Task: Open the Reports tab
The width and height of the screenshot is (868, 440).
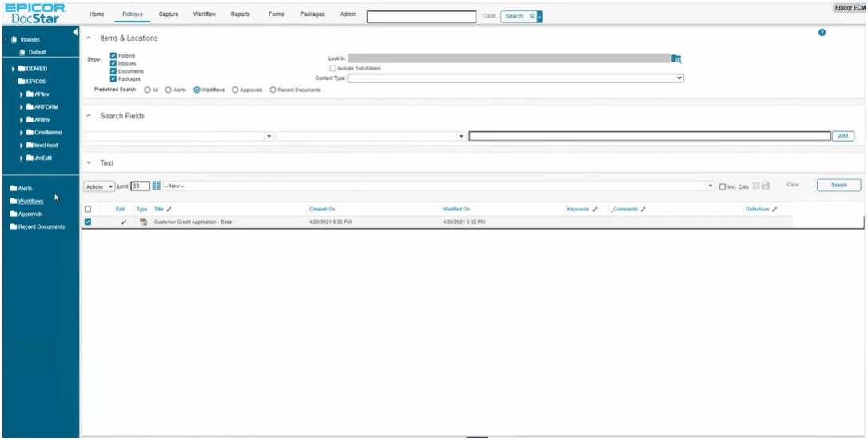Action: (241, 14)
